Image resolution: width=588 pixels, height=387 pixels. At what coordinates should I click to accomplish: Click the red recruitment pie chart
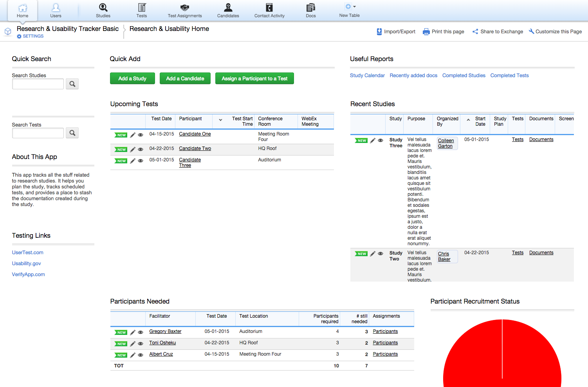pos(502,353)
